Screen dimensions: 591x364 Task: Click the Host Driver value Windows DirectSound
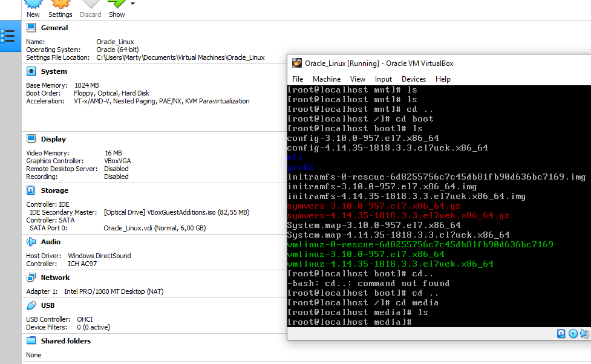tap(99, 256)
